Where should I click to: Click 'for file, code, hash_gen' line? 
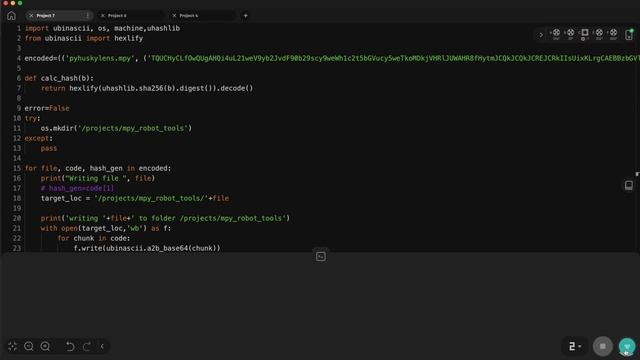[98, 168]
